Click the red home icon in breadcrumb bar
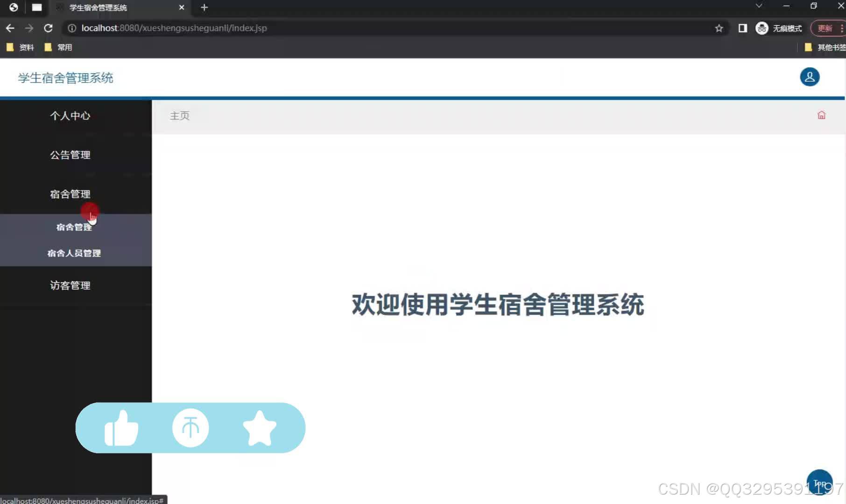The image size is (846, 504). point(821,115)
